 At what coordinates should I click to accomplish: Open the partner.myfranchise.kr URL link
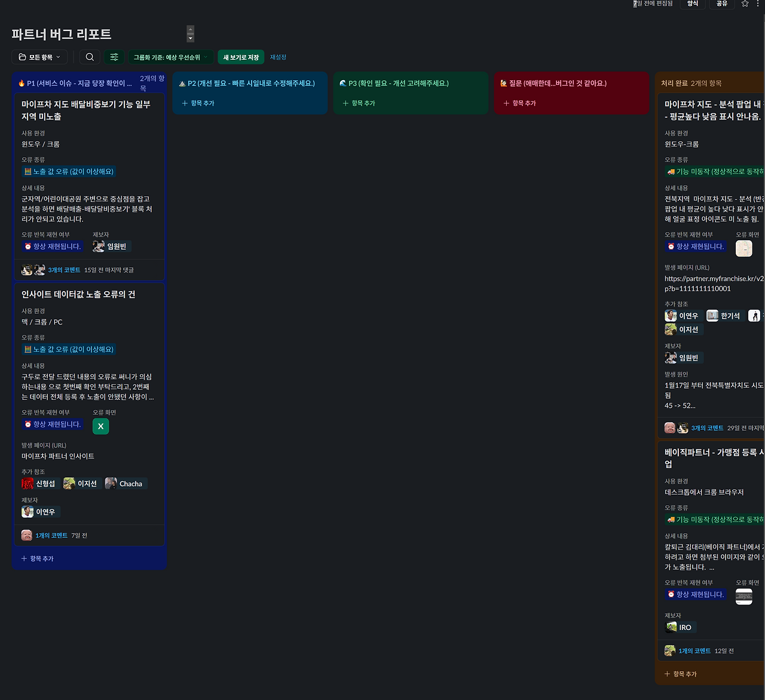point(714,283)
